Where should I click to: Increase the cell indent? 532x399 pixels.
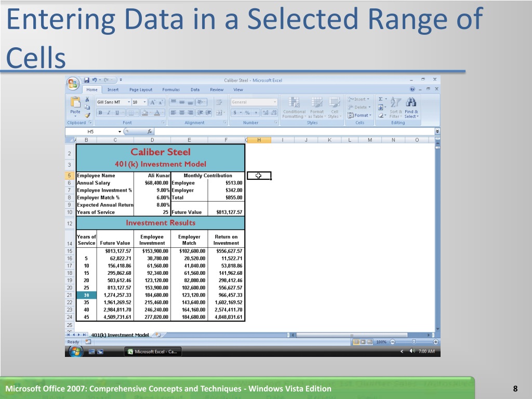tap(208, 113)
